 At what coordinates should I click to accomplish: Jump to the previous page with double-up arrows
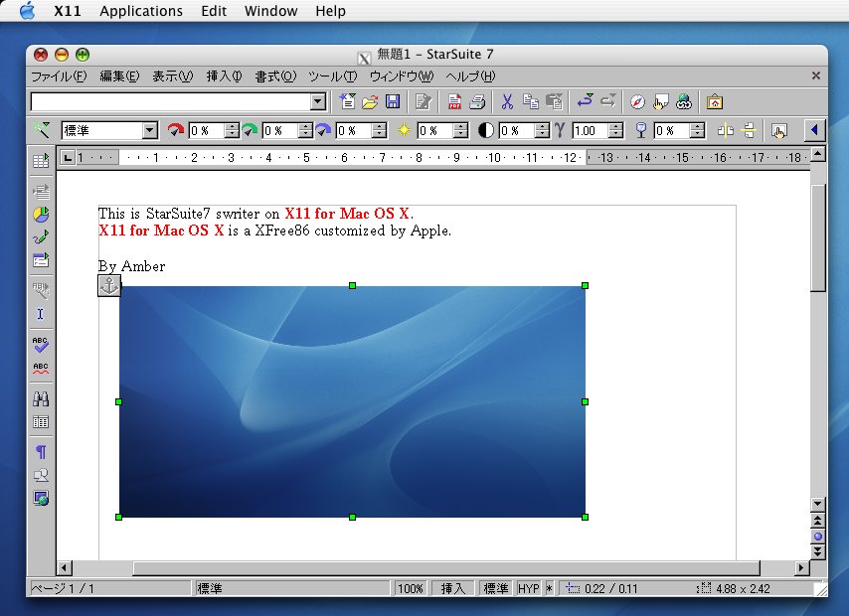click(817, 521)
